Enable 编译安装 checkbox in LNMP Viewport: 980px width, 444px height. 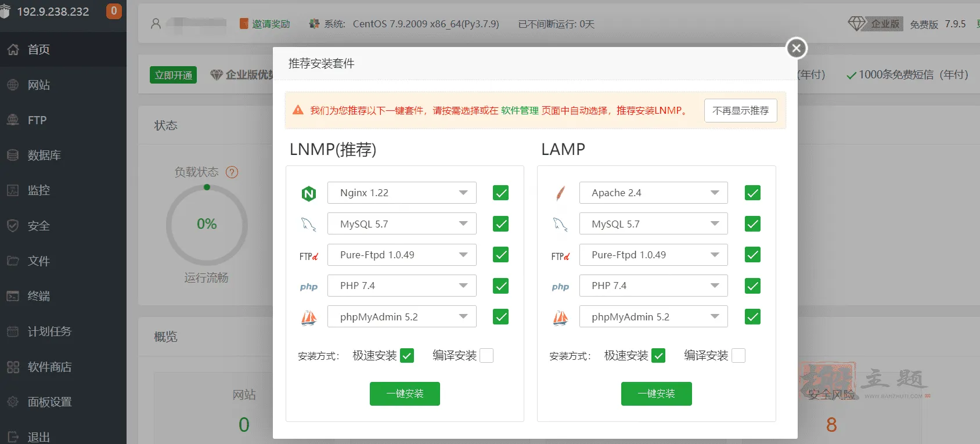tap(487, 355)
